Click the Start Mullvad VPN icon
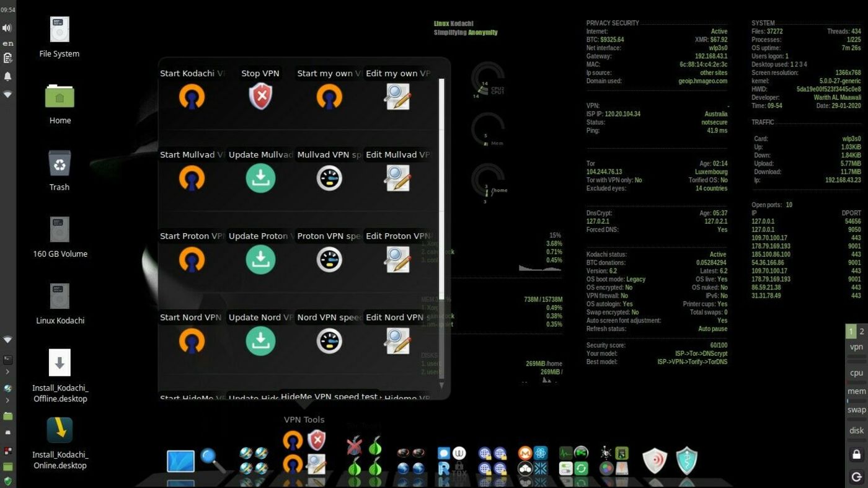 pyautogui.click(x=192, y=178)
